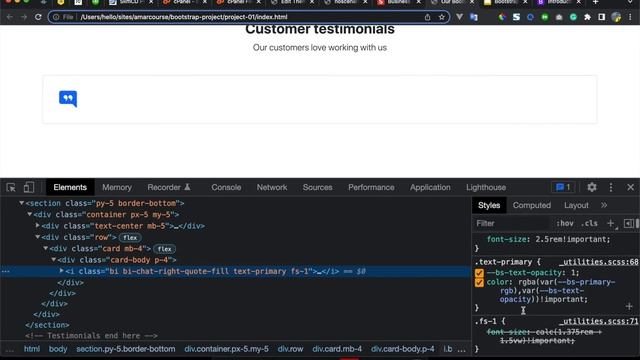The width and height of the screenshot is (640, 360).
Task: Toggle the :hov element state panel
Action: pos(564,223)
